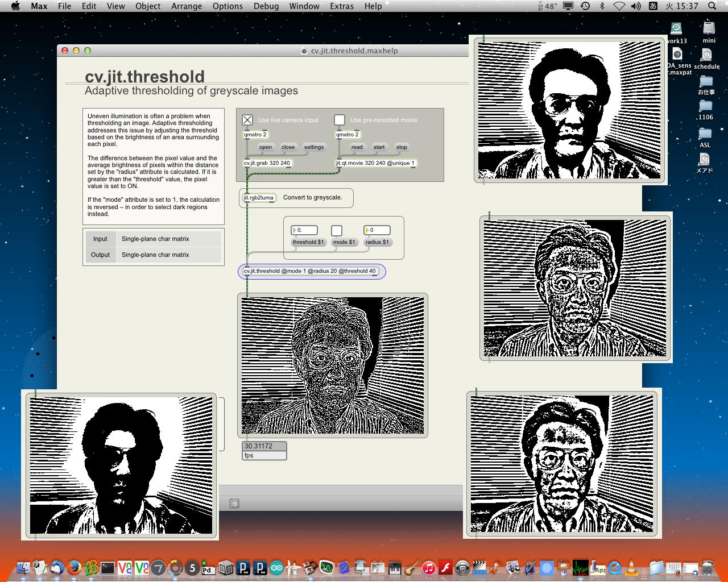Click the threshold float number box

pyautogui.click(x=304, y=230)
